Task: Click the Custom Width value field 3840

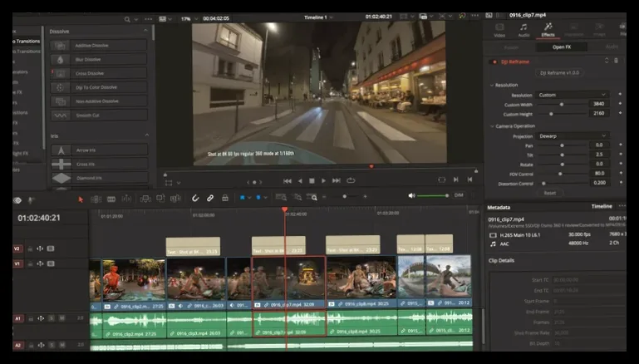Action: click(599, 104)
